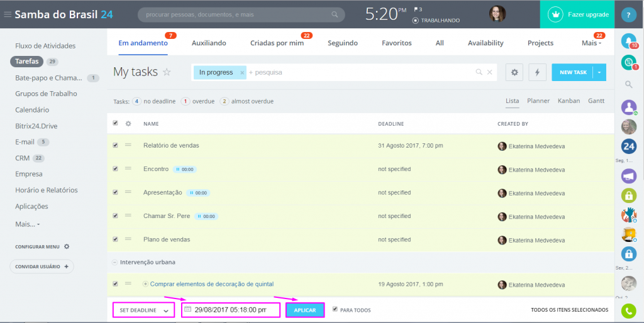The image size is (644, 323).
Task: Expand subtasks of Comprar elementos de decoração
Action: pos(145,284)
